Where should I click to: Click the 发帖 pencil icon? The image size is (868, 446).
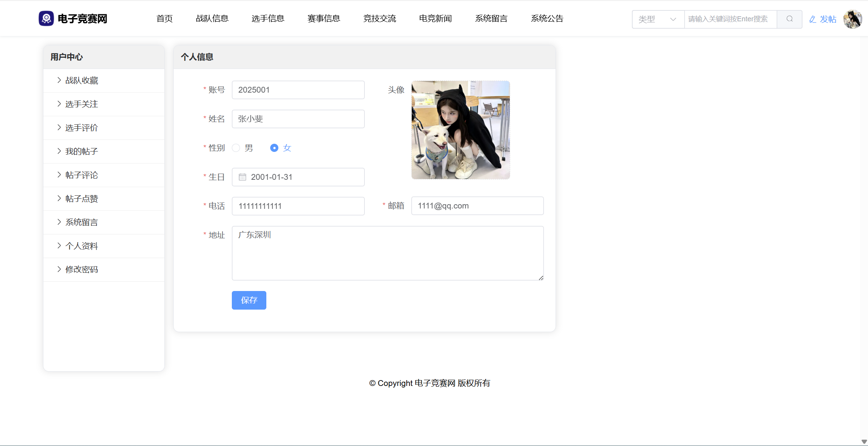tap(813, 19)
